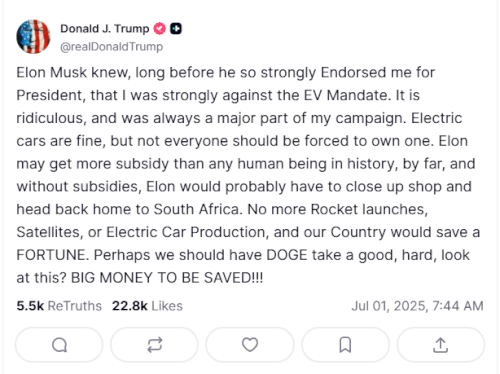Click the word FORTUNE in the post

click(x=52, y=255)
